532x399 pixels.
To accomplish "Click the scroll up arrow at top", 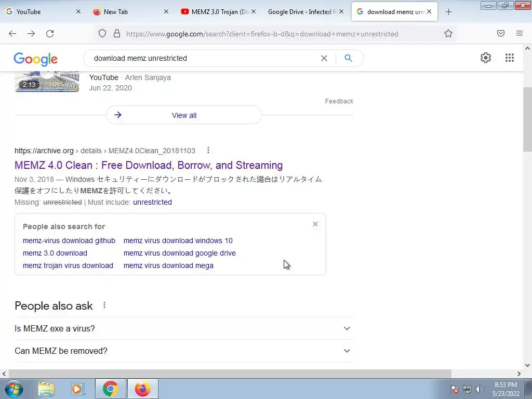I will [x=527, y=48].
